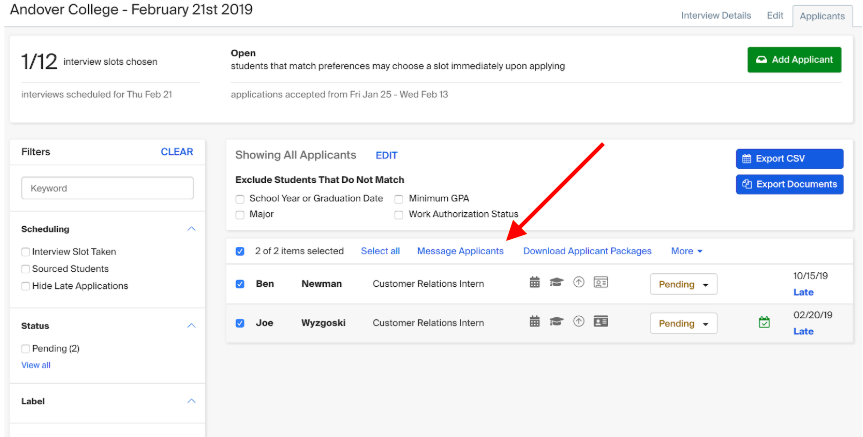Focus the Keyword filter input field
863x437 pixels.
107,188
